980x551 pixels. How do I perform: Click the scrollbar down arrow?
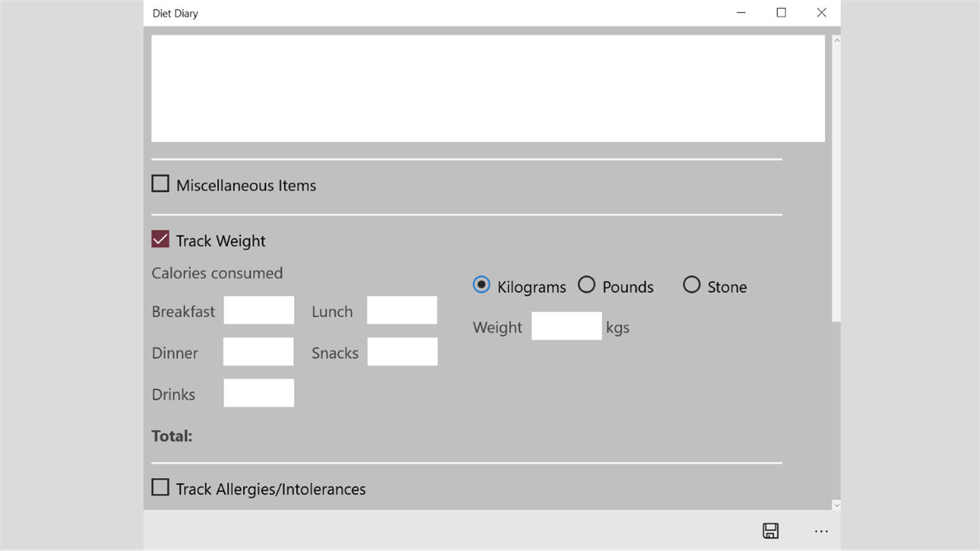click(836, 505)
